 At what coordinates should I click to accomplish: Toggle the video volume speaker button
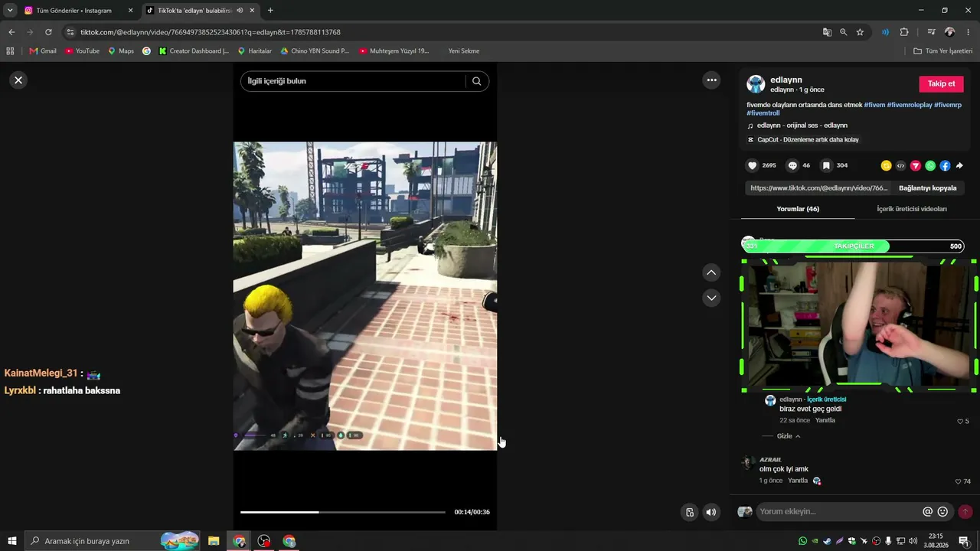coord(711,512)
